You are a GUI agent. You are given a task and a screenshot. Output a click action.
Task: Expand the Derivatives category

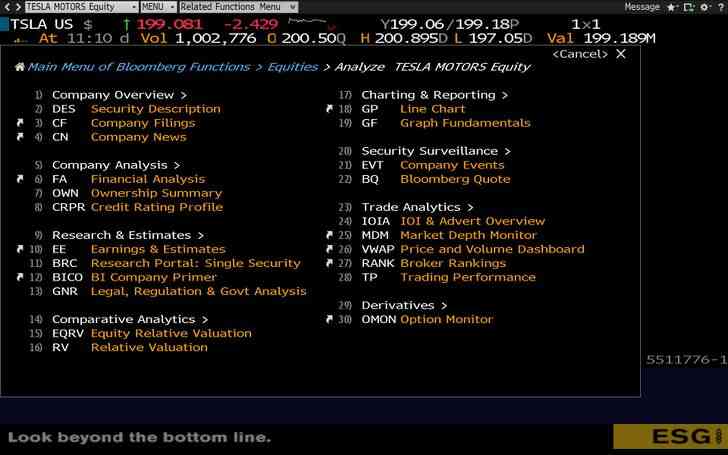click(404, 305)
